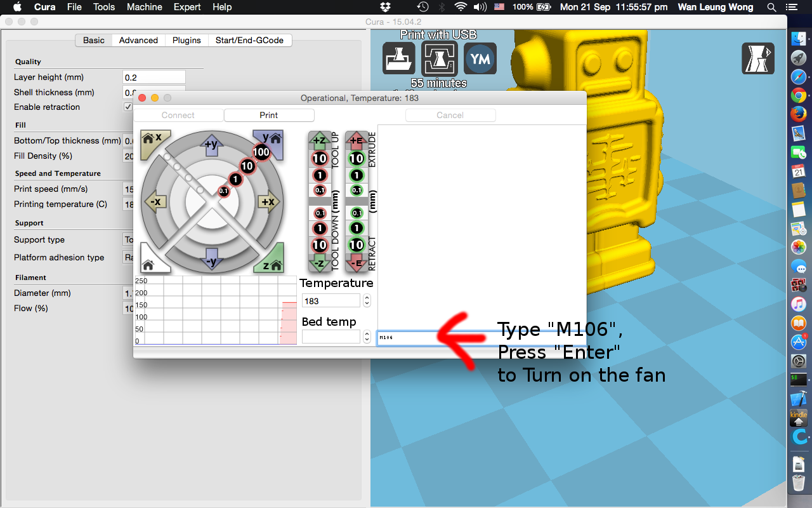This screenshot has width=812, height=508.
Task: Move tool down with -Z arrow
Action: pos(319,263)
